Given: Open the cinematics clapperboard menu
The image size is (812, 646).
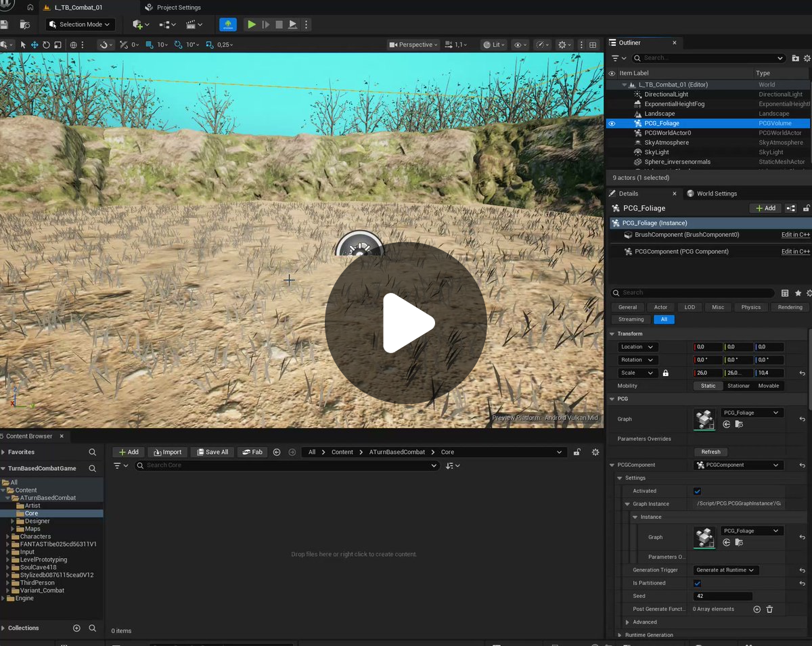Looking at the screenshot, I should click(x=194, y=24).
